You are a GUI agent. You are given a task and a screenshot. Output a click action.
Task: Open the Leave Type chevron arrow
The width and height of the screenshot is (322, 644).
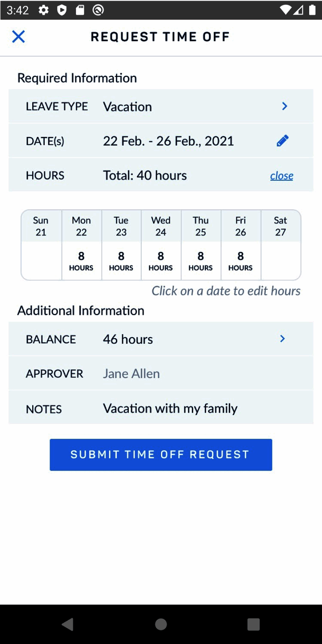click(284, 106)
